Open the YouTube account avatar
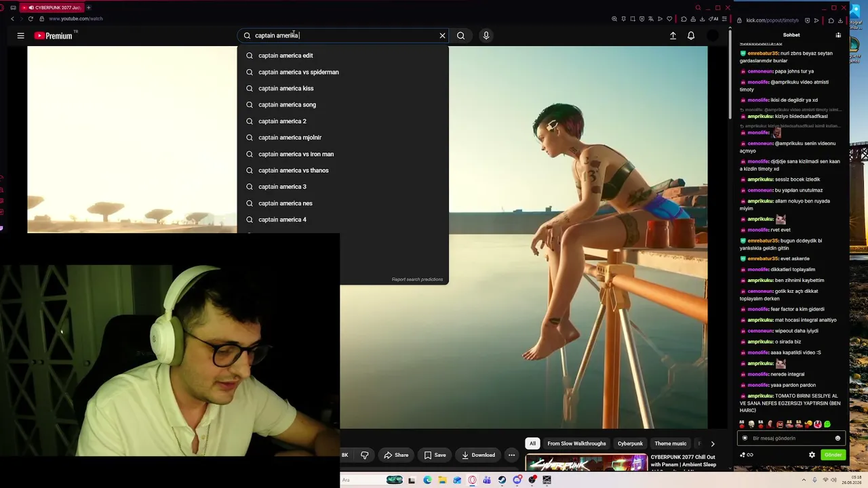 712,35
